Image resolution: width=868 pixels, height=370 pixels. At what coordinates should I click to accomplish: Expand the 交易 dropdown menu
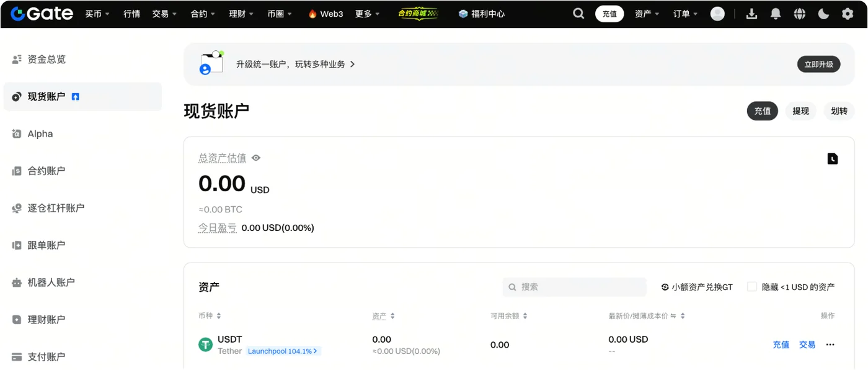[x=164, y=14]
